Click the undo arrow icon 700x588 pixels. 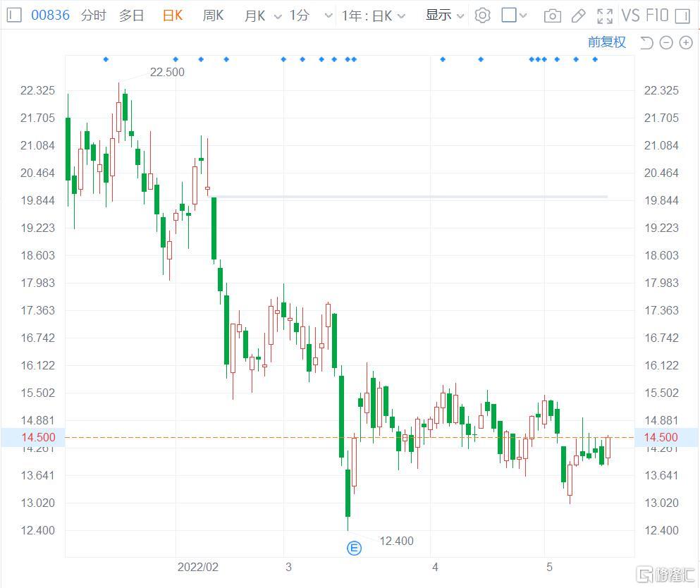pos(646,43)
